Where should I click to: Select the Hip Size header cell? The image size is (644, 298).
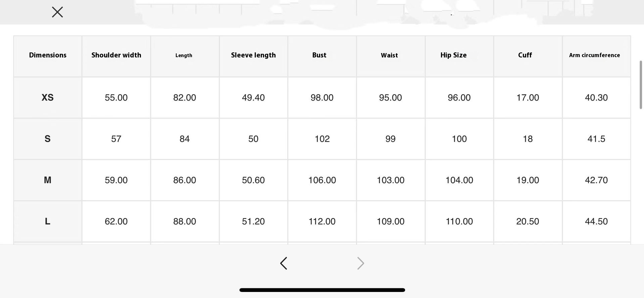(x=453, y=55)
